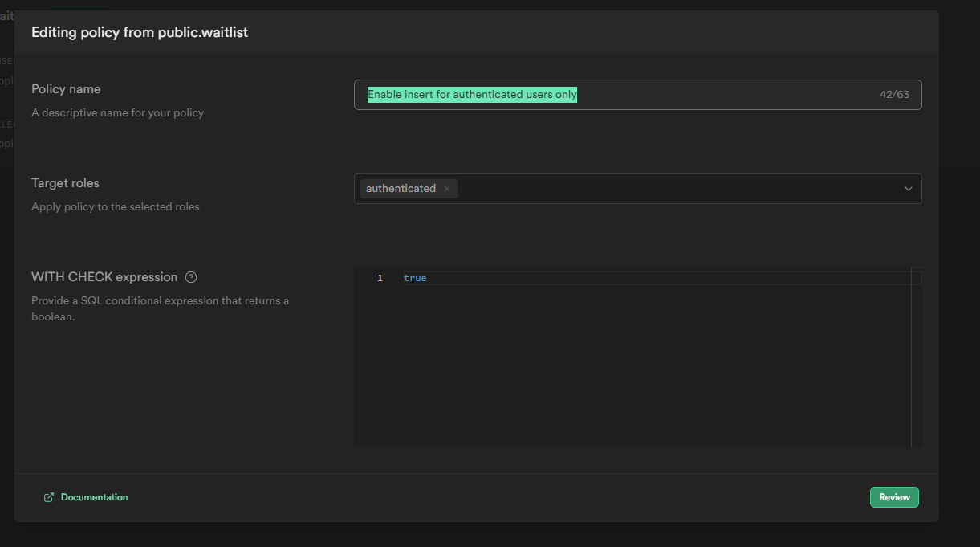This screenshot has height=547, width=980.
Task: Select line number 1 in editor gutter
Action: (x=380, y=278)
